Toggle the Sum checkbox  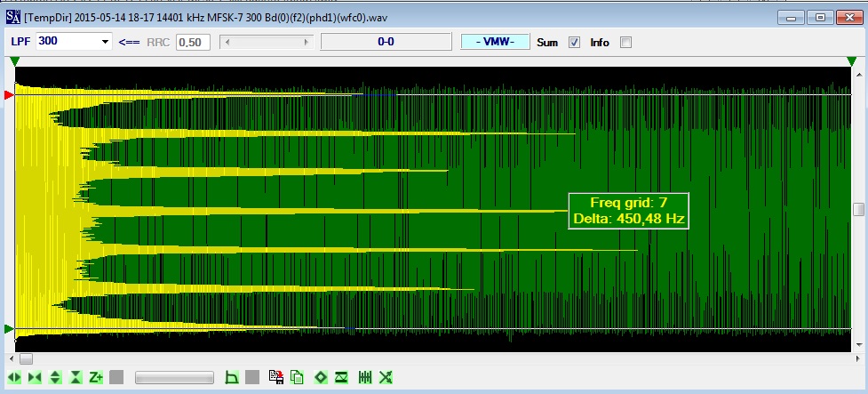coord(575,42)
